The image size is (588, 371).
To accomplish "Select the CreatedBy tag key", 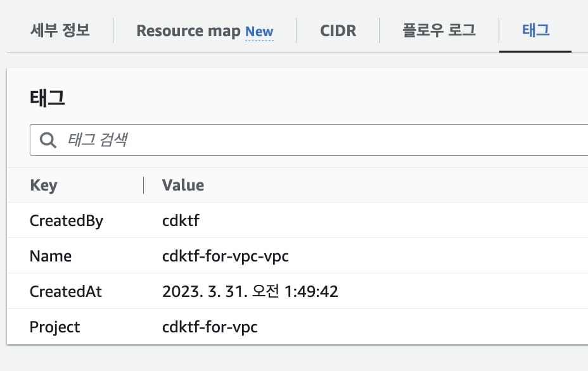I will click(x=67, y=221).
